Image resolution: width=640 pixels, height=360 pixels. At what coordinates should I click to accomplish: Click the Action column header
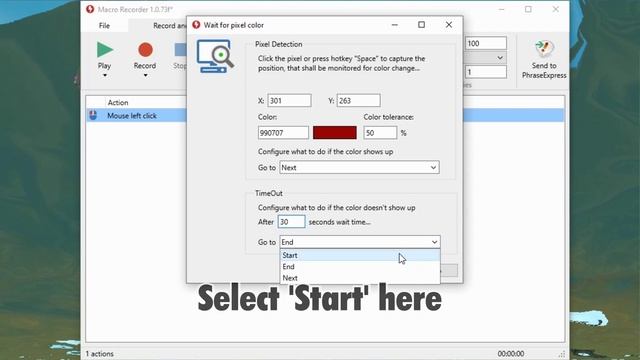point(118,102)
